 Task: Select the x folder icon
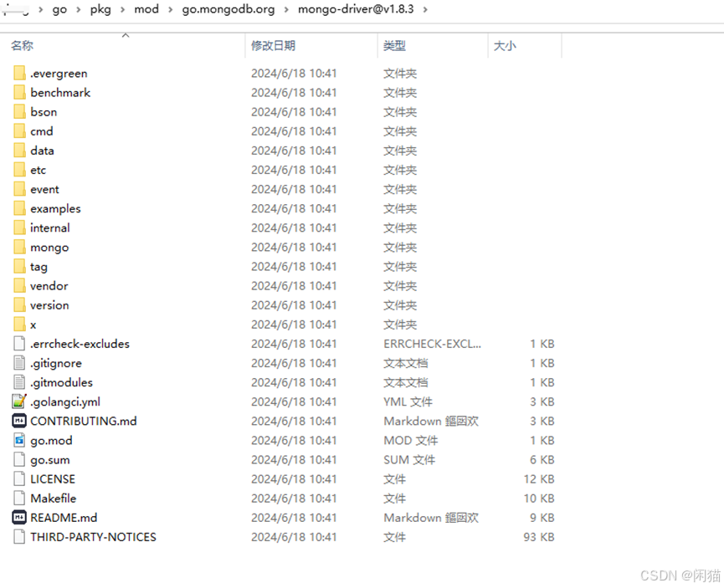click(x=19, y=325)
